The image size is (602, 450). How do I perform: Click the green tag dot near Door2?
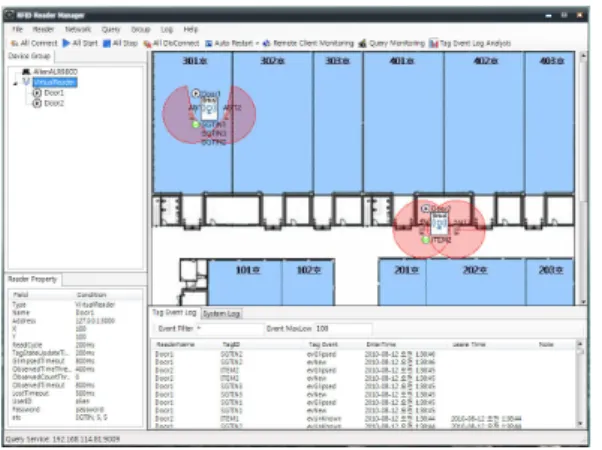pyautogui.click(x=425, y=240)
